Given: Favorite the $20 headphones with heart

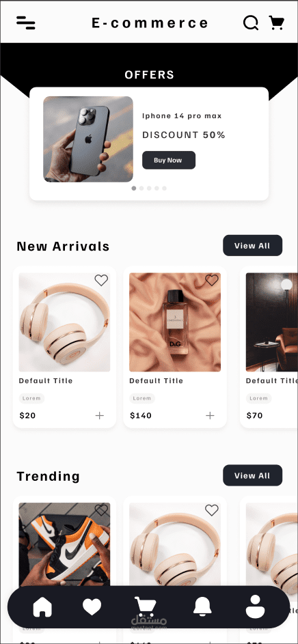Looking at the screenshot, I should point(101,280).
